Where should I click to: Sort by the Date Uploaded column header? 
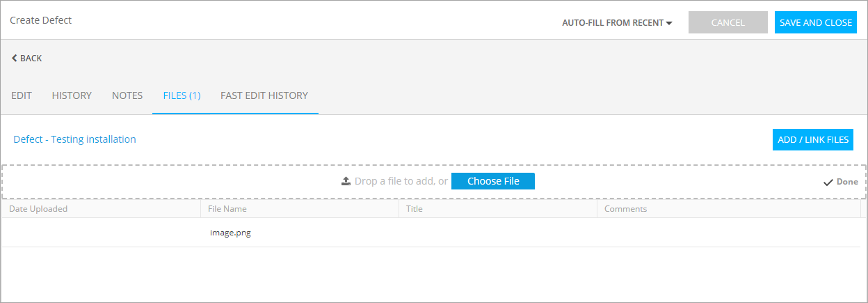click(38, 209)
